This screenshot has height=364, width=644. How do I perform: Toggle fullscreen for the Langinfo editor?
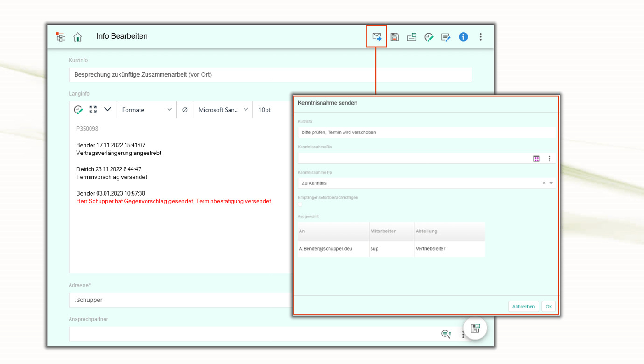coord(93,109)
